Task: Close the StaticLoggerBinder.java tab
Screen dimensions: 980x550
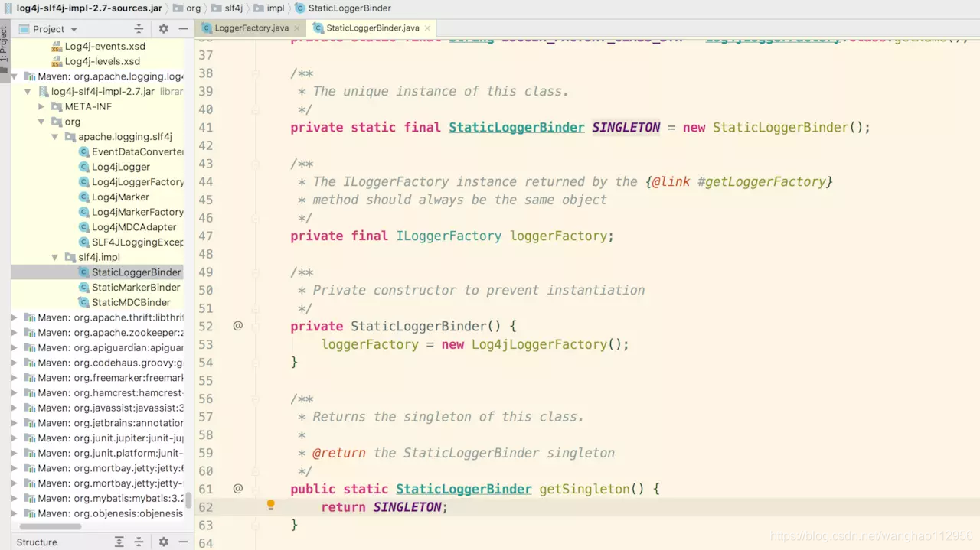Action: point(427,28)
